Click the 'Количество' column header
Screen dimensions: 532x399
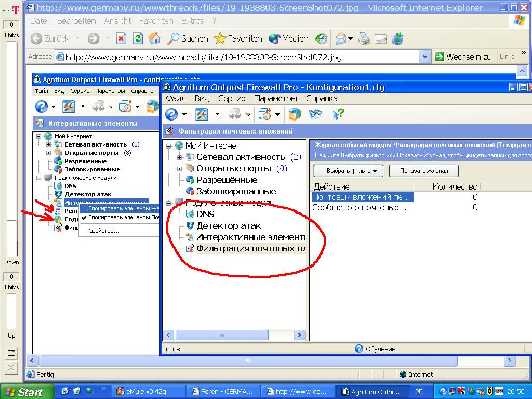[x=455, y=187]
